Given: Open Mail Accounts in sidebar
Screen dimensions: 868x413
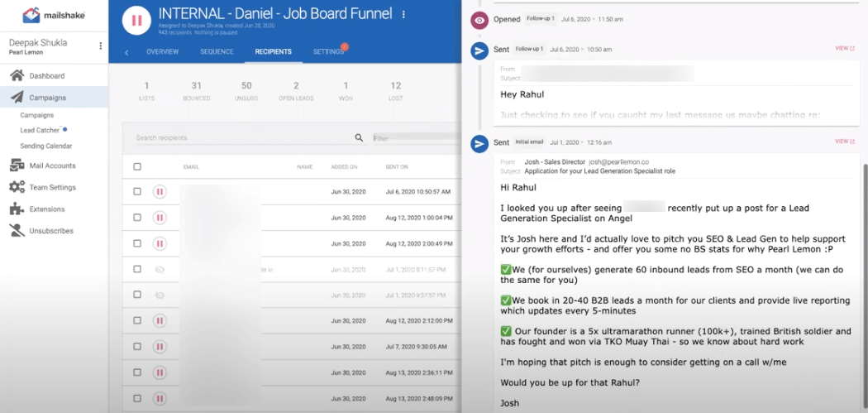Looking at the screenshot, I should tap(54, 166).
